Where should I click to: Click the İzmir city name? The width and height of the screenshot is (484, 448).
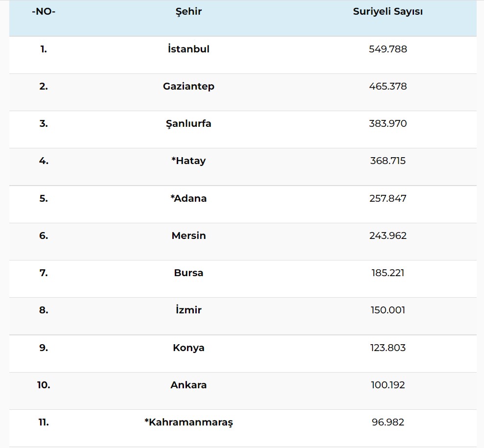tap(188, 310)
